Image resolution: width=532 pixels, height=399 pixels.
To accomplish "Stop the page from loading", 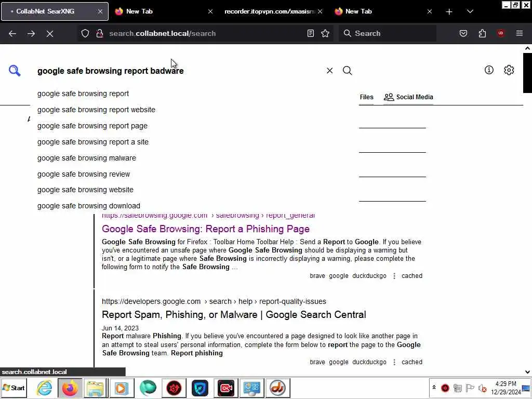I will pos(50,33).
